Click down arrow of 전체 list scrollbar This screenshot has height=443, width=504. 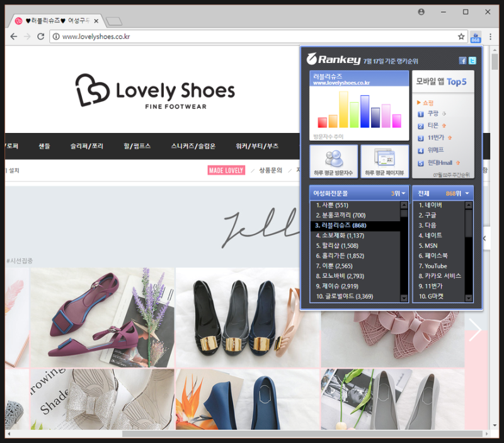coord(469,298)
